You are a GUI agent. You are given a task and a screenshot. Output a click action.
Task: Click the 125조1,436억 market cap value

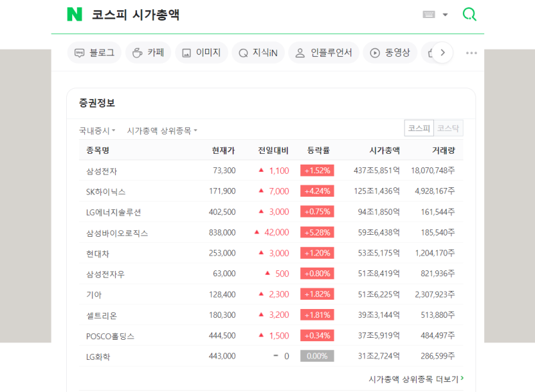click(377, 191)
